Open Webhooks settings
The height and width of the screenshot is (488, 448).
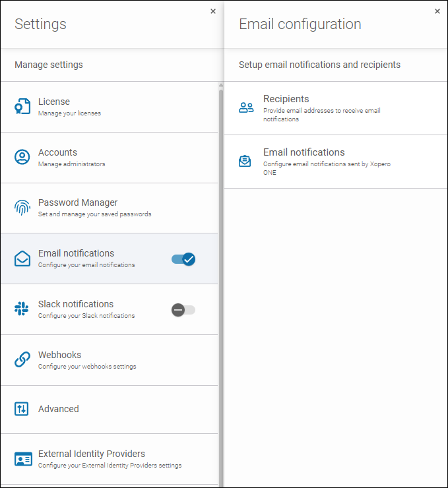109,361
